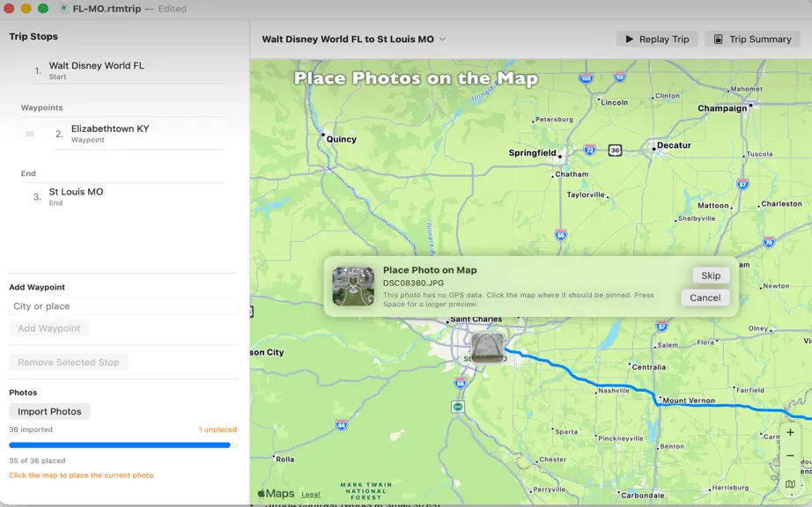Click Remove Selected Stop button
The image size is (812, 507).
coord(69,362)
